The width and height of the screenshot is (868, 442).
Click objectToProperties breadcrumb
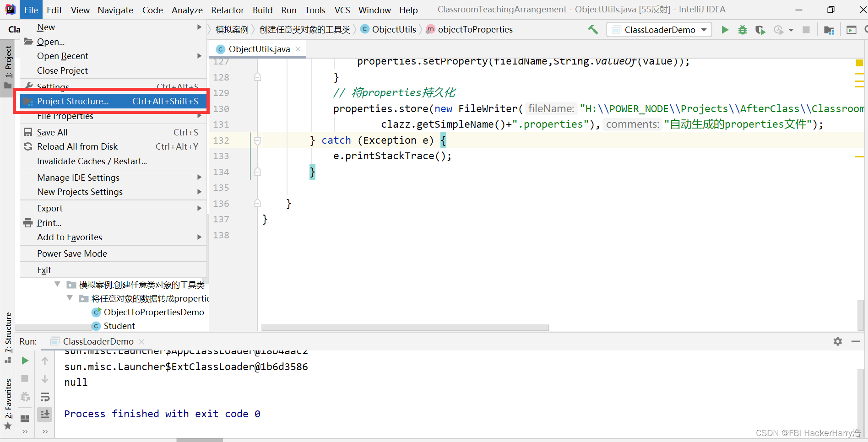click(x=469, y=30)
